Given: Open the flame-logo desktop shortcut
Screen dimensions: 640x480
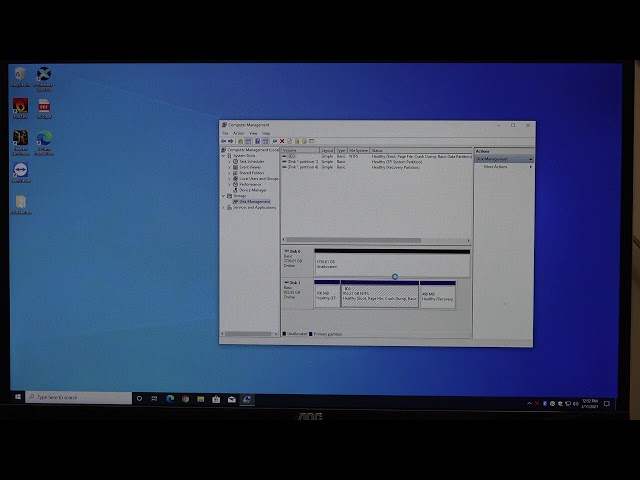Looking at the screenshot, I should click(x=20, y=109).
